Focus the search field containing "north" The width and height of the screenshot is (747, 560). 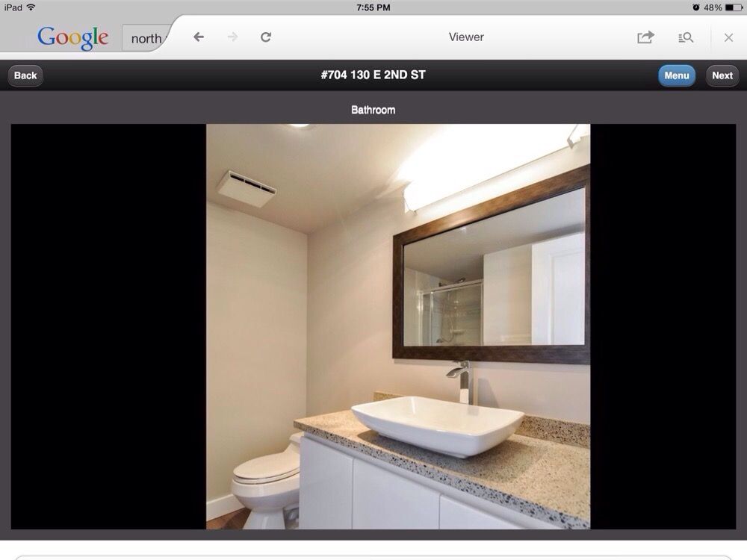click(x=146, y=39)
